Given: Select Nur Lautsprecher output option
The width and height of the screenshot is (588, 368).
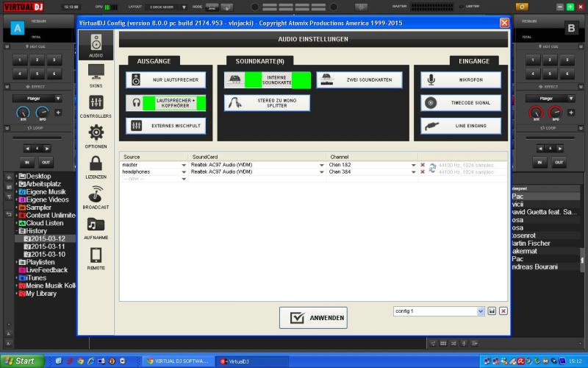Looking at the screenshot, I should coord(165,79).
